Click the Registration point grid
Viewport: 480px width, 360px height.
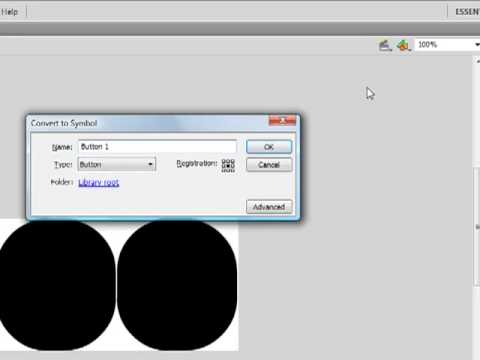click(x=228, y=165)
